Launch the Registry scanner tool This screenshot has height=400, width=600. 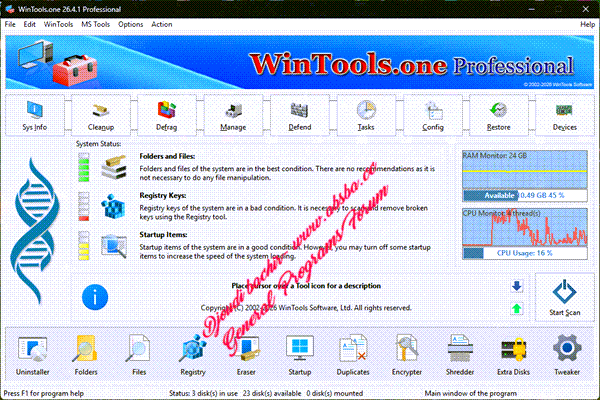(192, 356)
